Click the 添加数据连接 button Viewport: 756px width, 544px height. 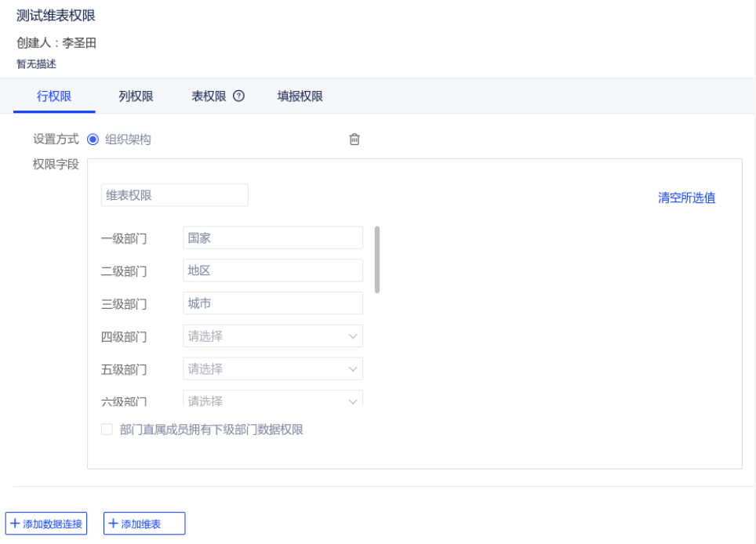point(46,524)
